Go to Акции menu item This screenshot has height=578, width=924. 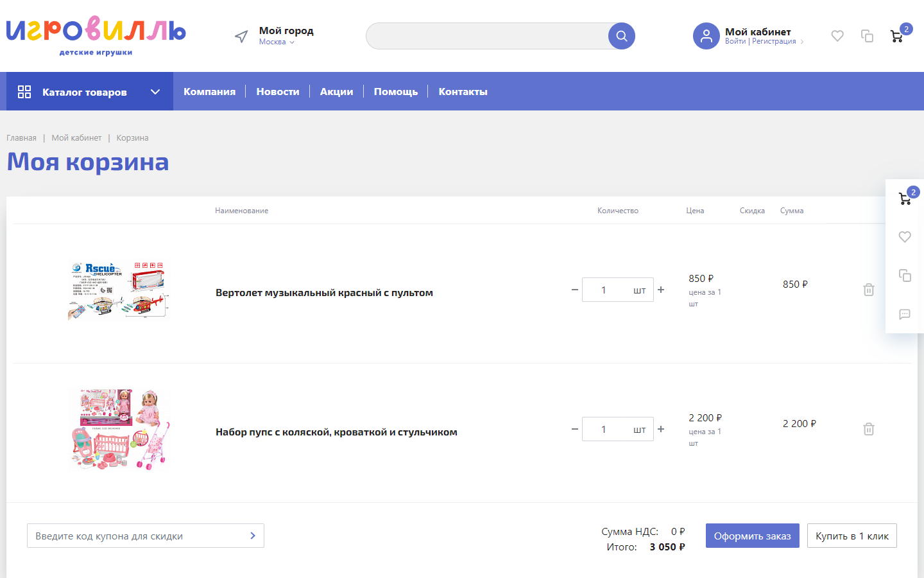336,92
